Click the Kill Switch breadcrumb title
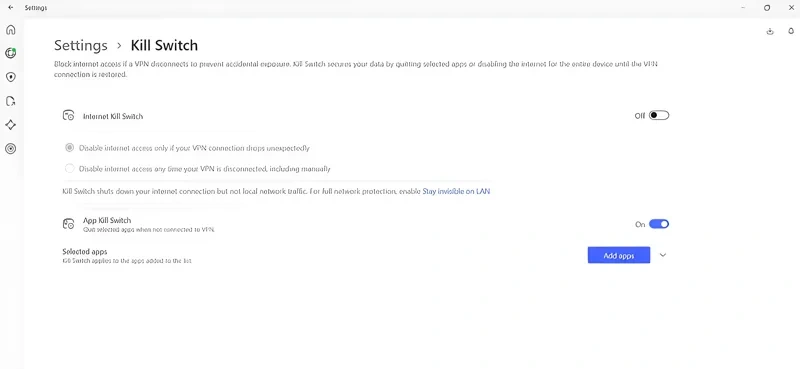This screenshot has height=369, width=800. (x=164, y=45)
